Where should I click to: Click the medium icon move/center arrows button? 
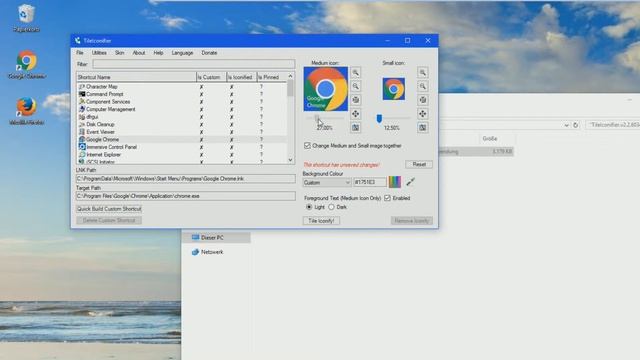[356, 114]
